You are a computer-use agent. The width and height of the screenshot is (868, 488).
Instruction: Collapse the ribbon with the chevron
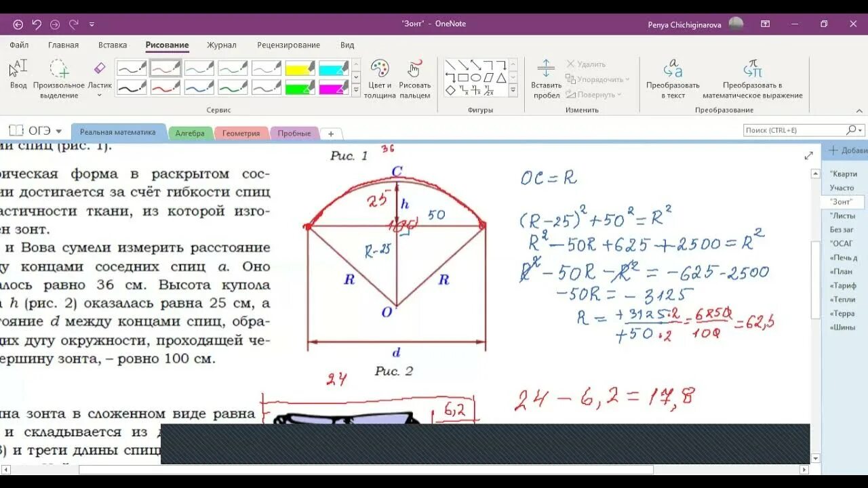coord(859,110)
